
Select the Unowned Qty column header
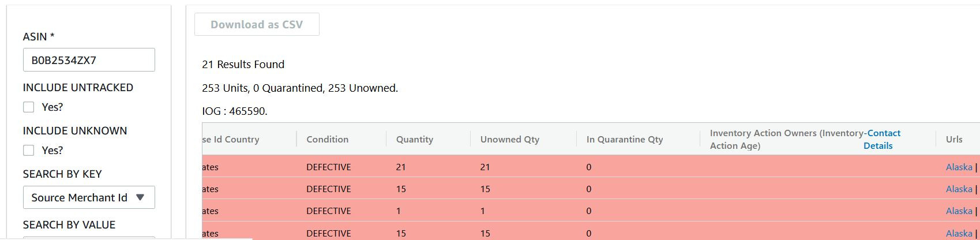coord(509,139)
